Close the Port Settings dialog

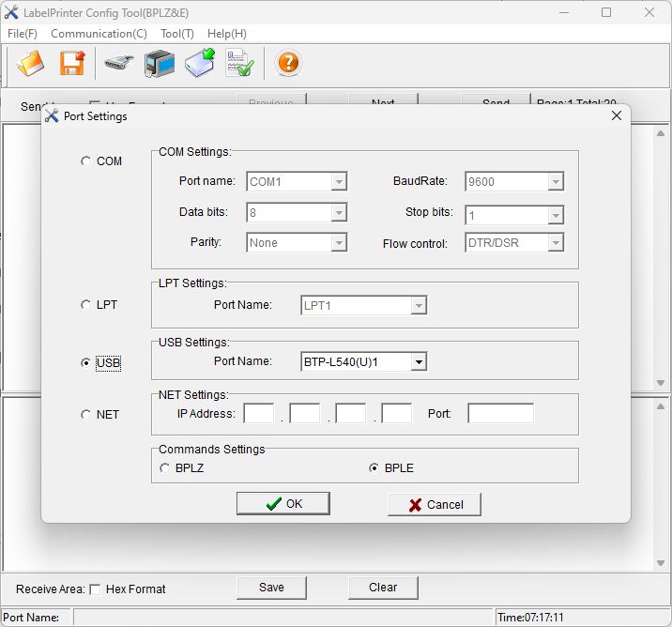pos(617,115)
